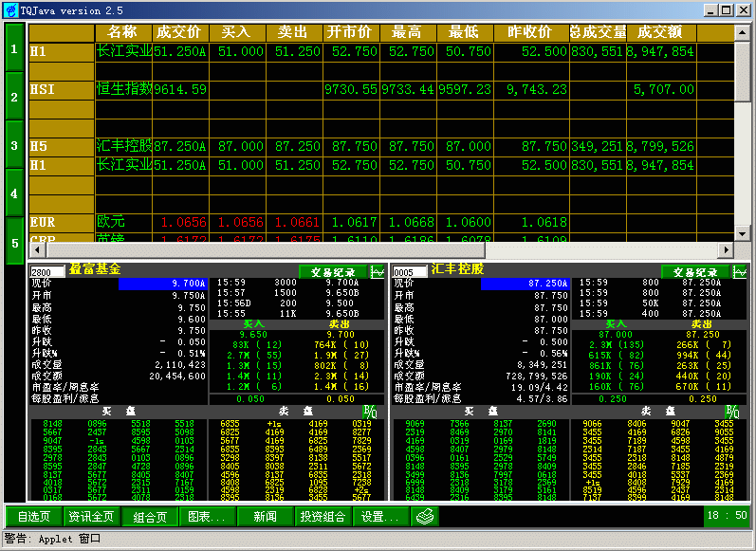Open the 图表... menu
This screenshot has height=551, width=756.
(x=208, y=516)
